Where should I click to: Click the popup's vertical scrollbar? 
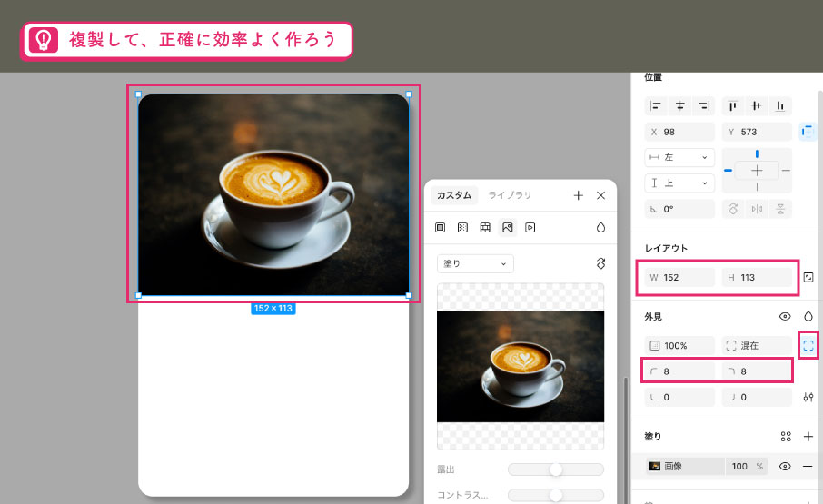pos(625,440)
